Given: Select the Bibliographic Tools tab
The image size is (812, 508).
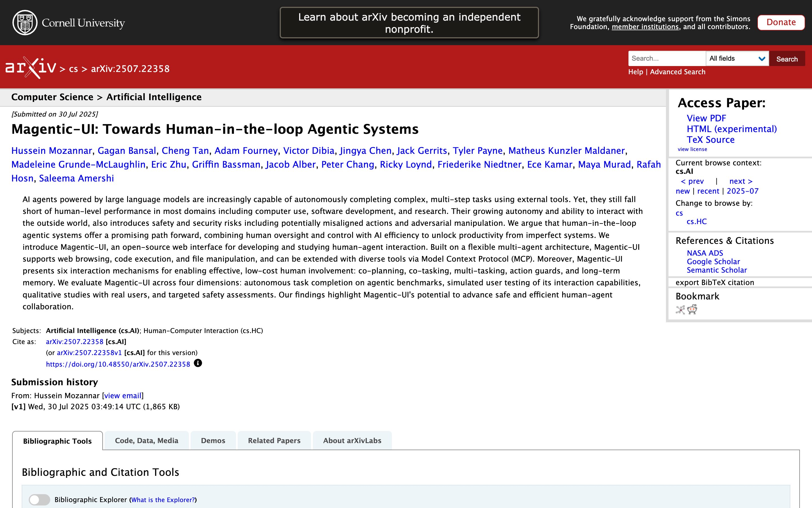Looking at the screenshot, I should click(x=58, y=441).
